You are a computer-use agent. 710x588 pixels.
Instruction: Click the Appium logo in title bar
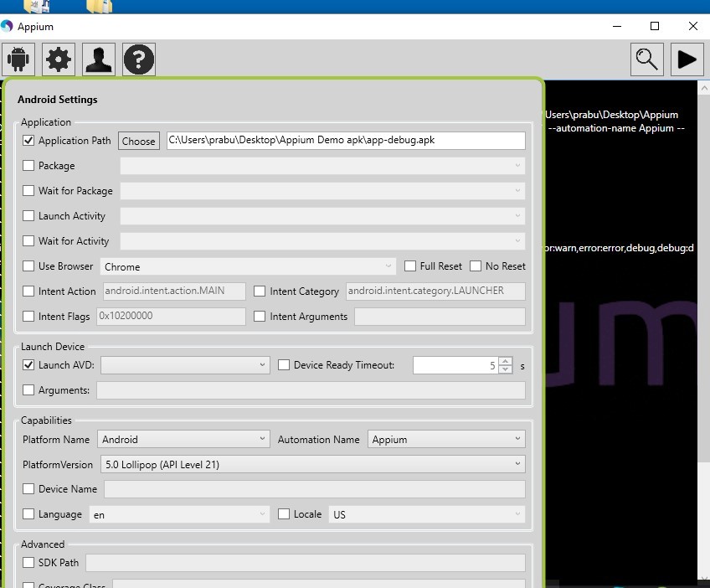7,26
